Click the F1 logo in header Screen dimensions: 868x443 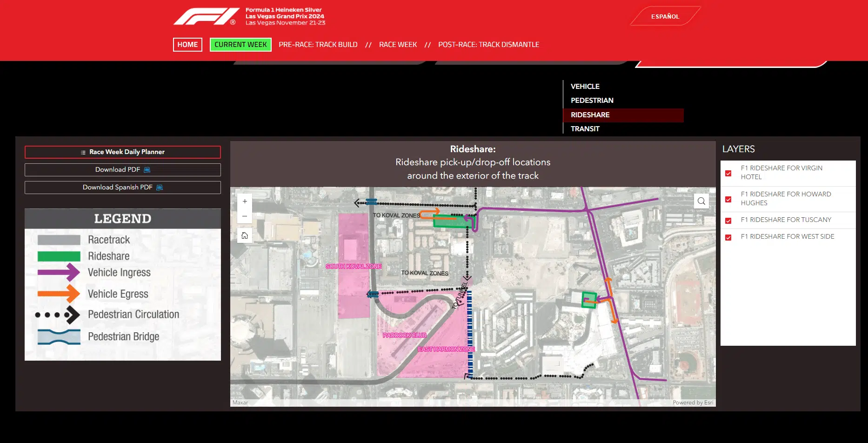205,16
